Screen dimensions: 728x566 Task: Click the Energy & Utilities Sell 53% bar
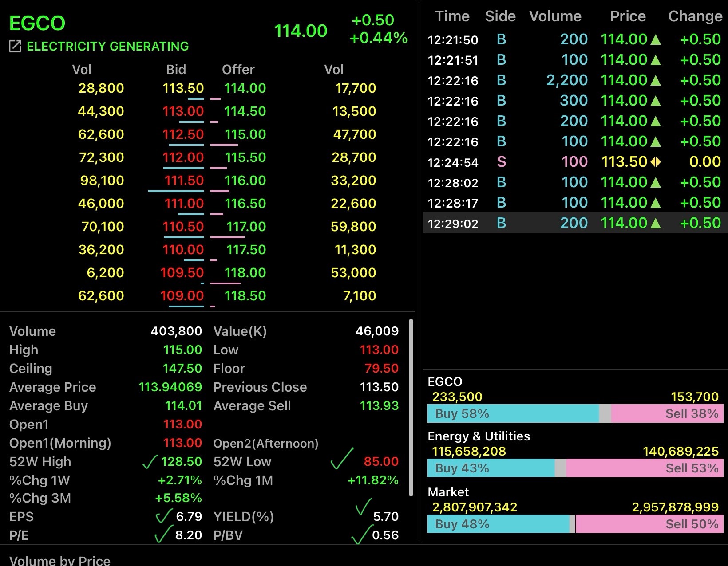coord(645,468)
